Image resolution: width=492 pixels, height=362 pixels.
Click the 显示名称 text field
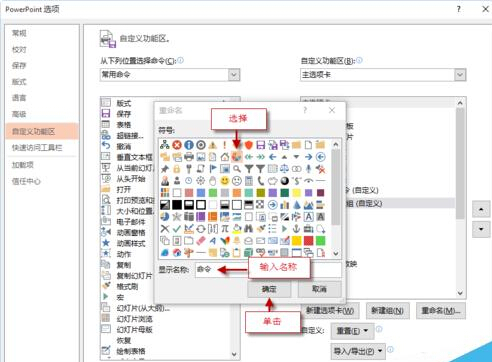tap(268, 269)
